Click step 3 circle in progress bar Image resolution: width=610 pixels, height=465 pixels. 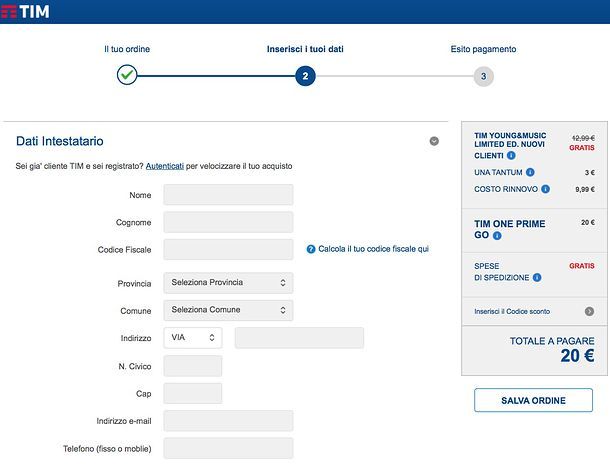tap(484, 76)
